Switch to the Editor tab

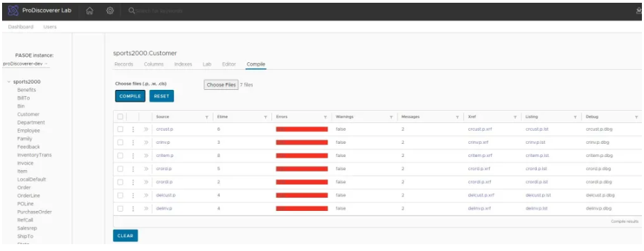point(229,64)
